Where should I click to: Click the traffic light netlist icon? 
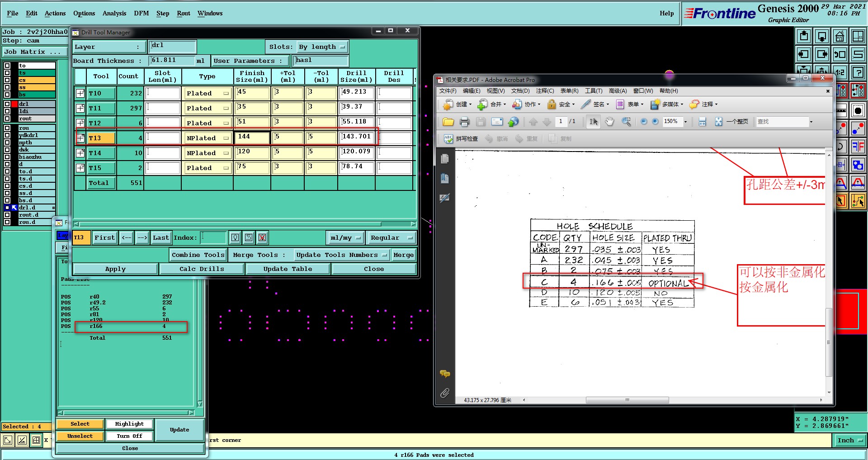[x=858, y=90]
